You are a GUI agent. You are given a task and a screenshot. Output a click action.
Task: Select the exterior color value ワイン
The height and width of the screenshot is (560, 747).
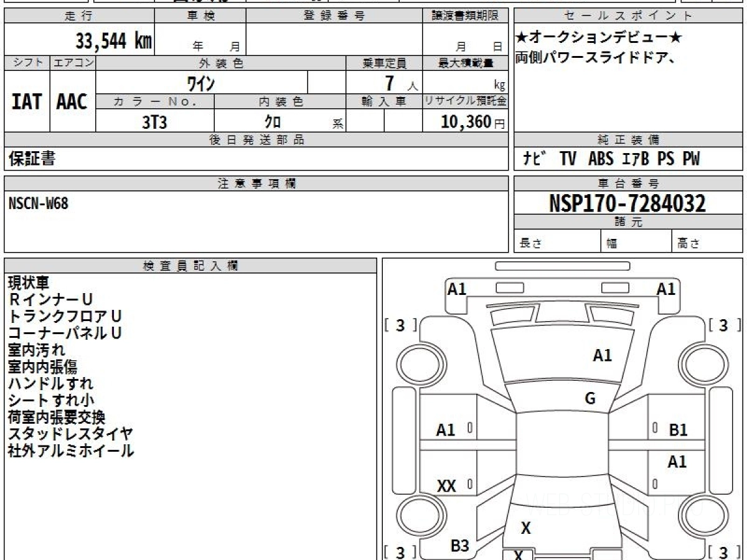(x=201, y=83)
